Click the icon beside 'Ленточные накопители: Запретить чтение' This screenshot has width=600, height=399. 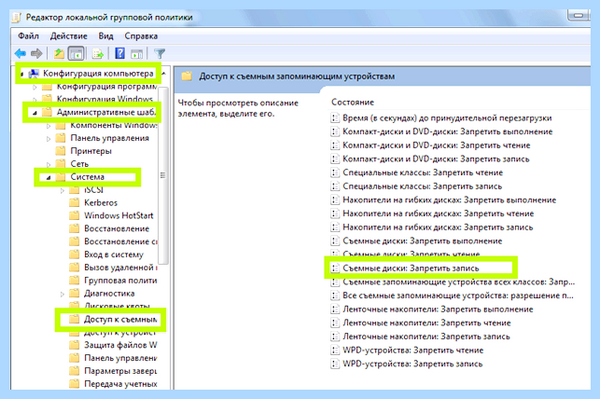click(335, 323)
